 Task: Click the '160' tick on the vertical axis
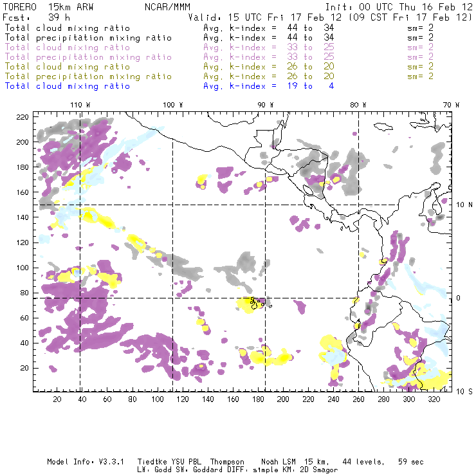point(23,192)
